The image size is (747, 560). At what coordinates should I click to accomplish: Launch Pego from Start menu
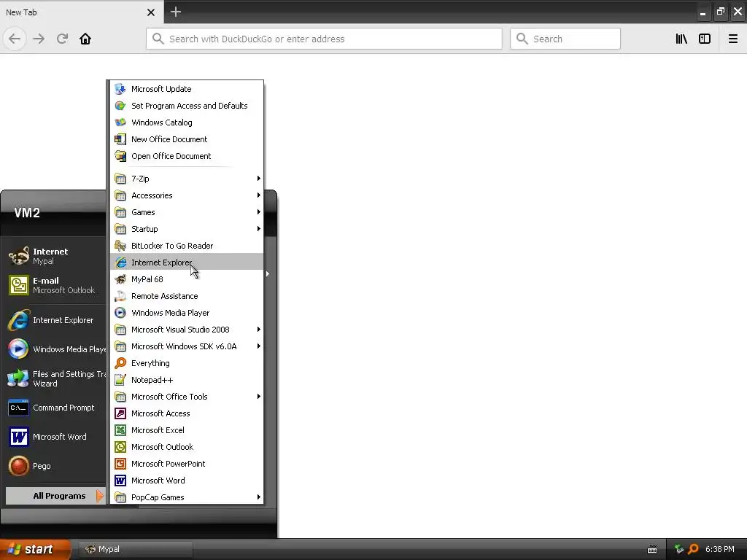tap(55, 466)
